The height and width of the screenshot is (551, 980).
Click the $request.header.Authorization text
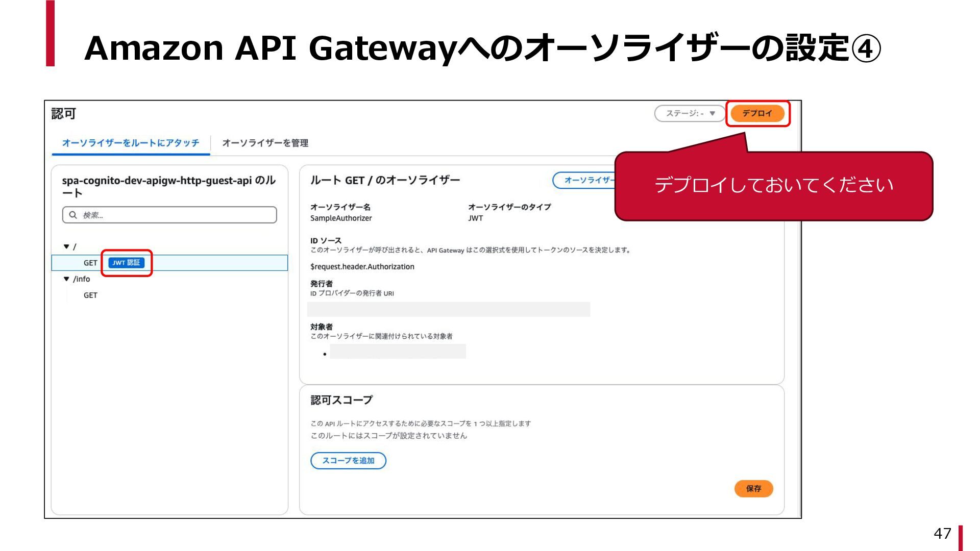pos(362,267)
